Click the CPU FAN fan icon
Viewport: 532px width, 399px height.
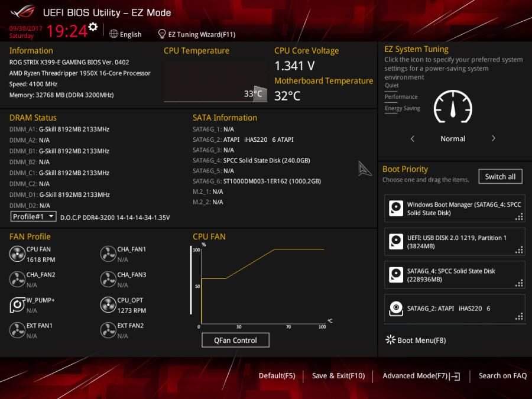tap(17, 254)
